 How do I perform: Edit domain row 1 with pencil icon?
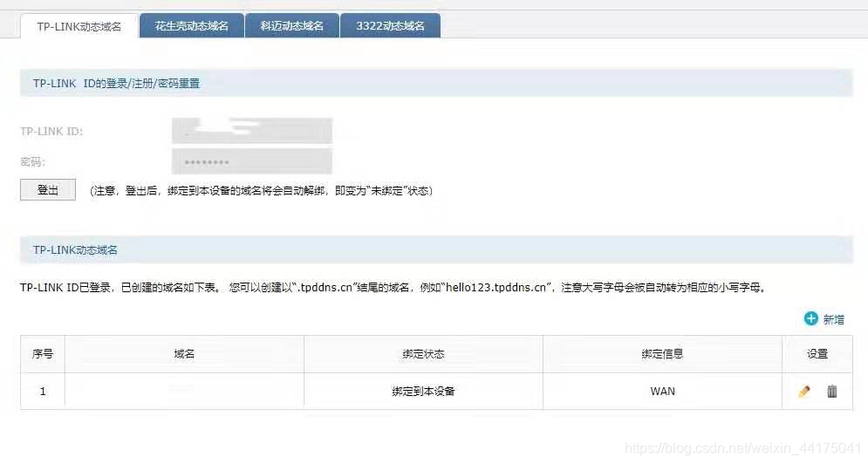point(804,392)
